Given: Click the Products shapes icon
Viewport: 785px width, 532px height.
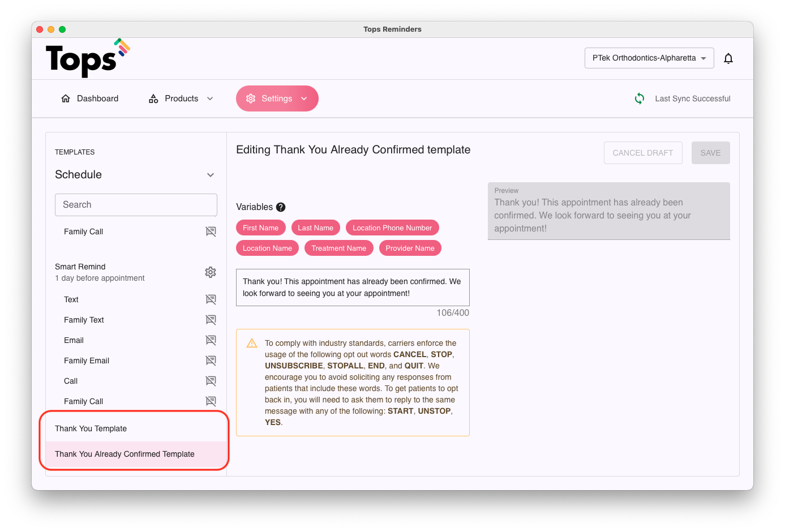Looking at the screenshot, I should (x=153, y=98).
